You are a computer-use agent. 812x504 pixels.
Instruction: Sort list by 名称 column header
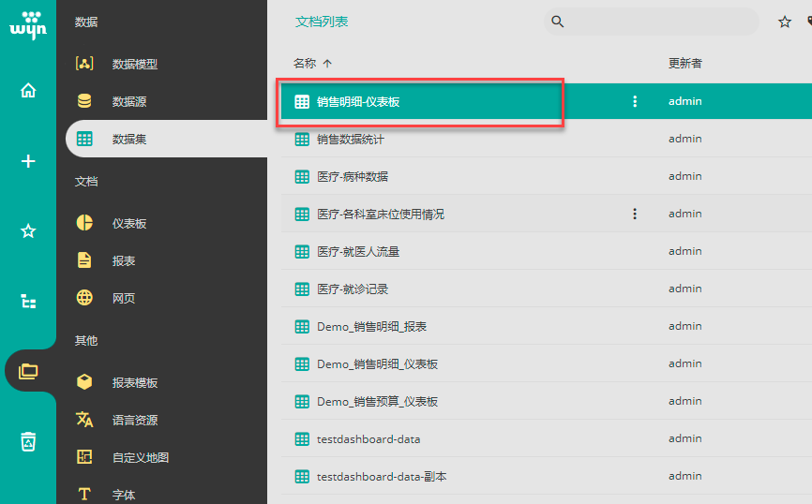[306, 64]
